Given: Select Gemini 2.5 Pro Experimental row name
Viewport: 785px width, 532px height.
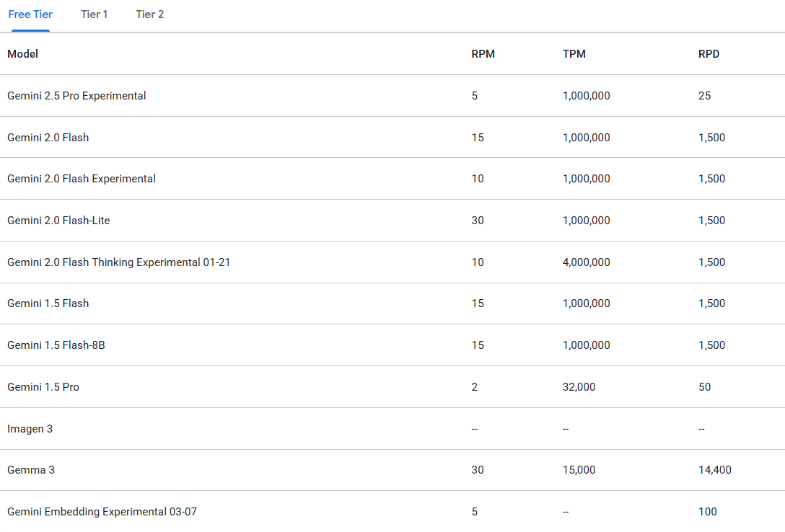Looking at the screenshot, I should pyautogui.click(x=76, y=96).
